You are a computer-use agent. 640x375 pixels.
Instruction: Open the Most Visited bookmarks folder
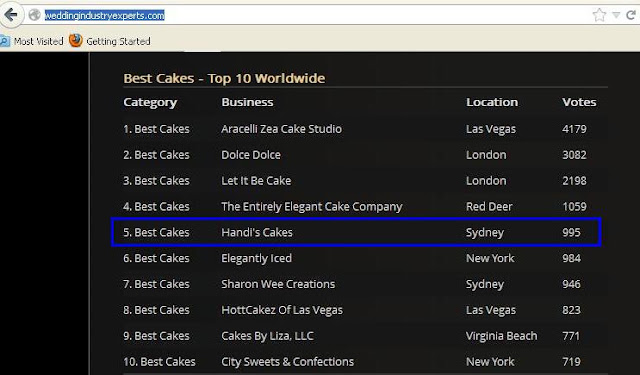point(32,41)
